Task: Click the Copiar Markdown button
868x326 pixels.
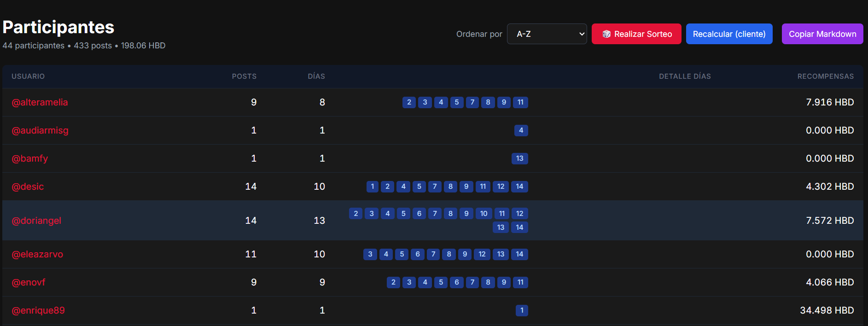Action: point(822,34)
